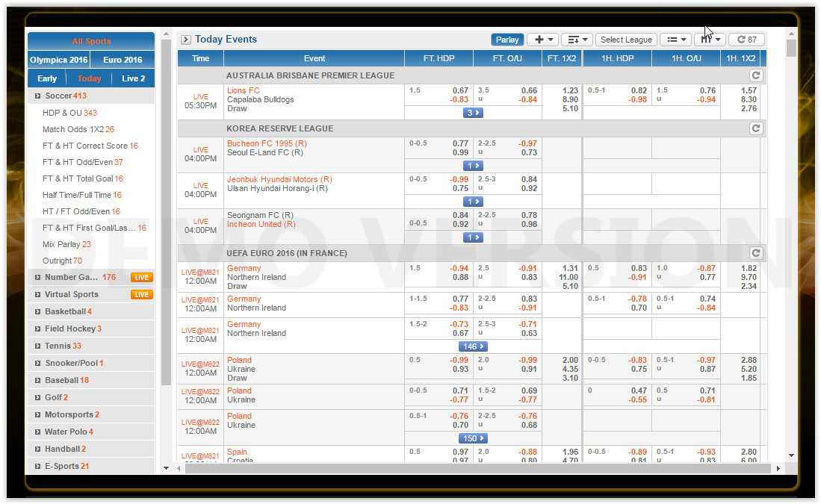Screen dimensions: 821x504
Task: Show Early events tab
Action: click(47, 78)
